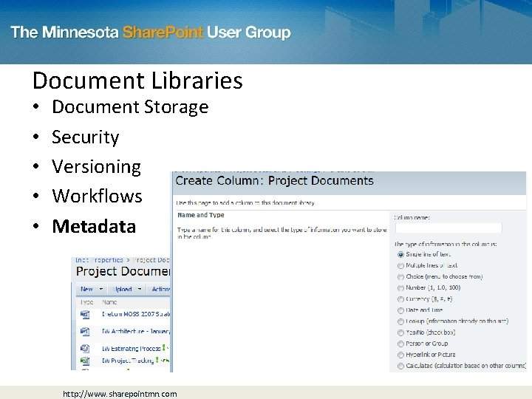Pick the Calculated column type

point(400,366)
